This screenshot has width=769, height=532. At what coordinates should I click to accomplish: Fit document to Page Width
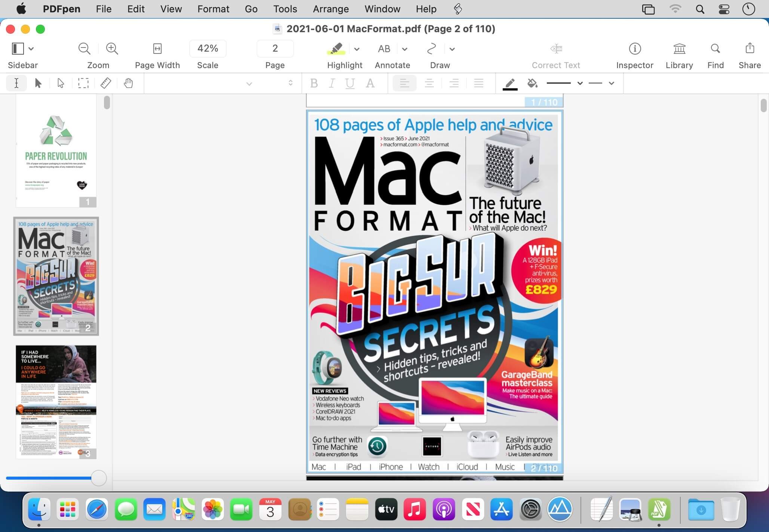[157, 49]
